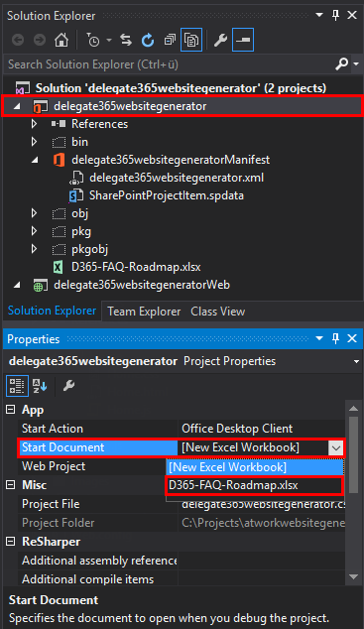Click the bin folder icon
This screenshot has width=364, height=629.
pyautogui.click(x=59, y=142)
